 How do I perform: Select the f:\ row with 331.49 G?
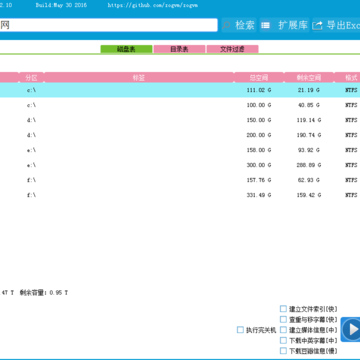(180, 195)
